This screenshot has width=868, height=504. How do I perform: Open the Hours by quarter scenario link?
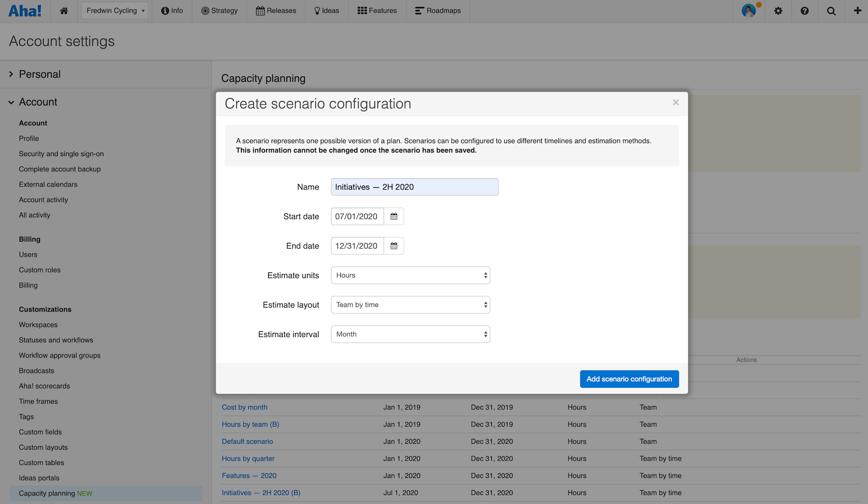pyautogui.click(x=248, y=458)
